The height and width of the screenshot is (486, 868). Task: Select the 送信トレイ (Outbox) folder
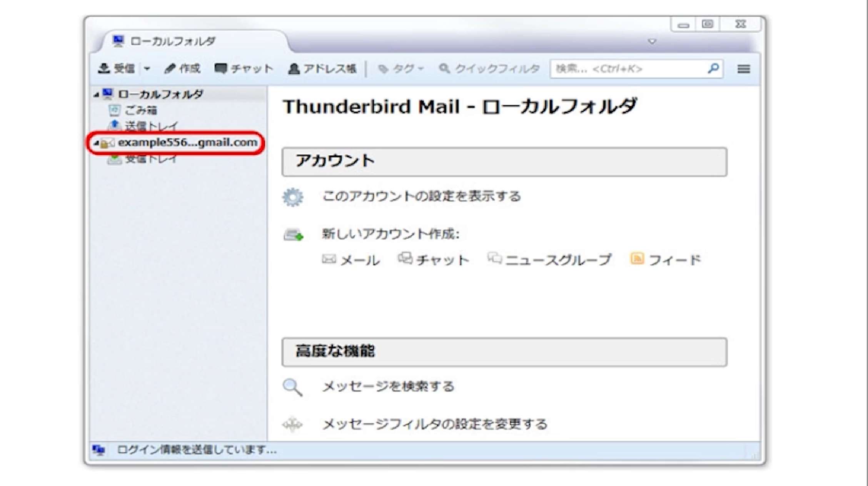[152, 126]
